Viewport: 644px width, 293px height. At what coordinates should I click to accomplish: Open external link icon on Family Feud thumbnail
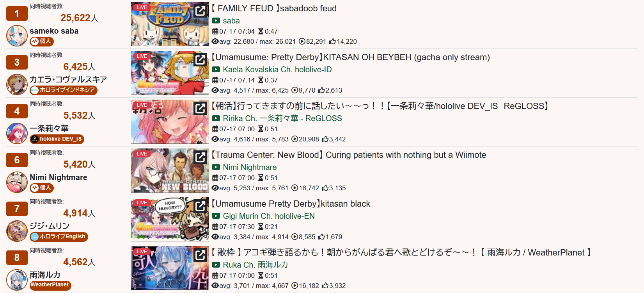pyautogui.click(x=200, y=11)
